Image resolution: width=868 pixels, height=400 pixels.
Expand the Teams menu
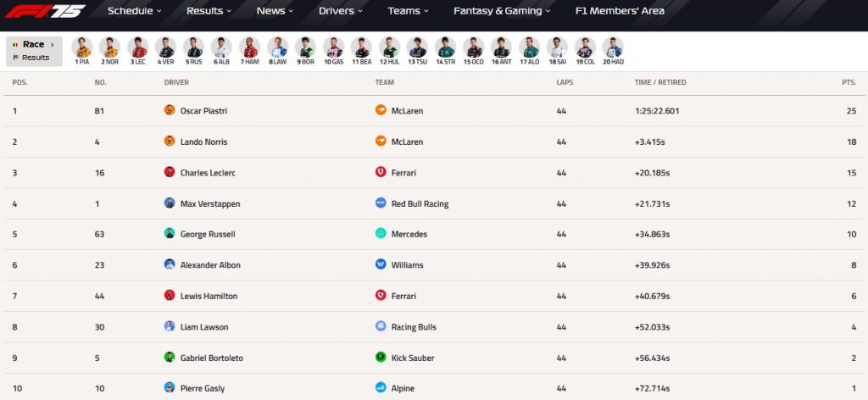tap(409, 10)
